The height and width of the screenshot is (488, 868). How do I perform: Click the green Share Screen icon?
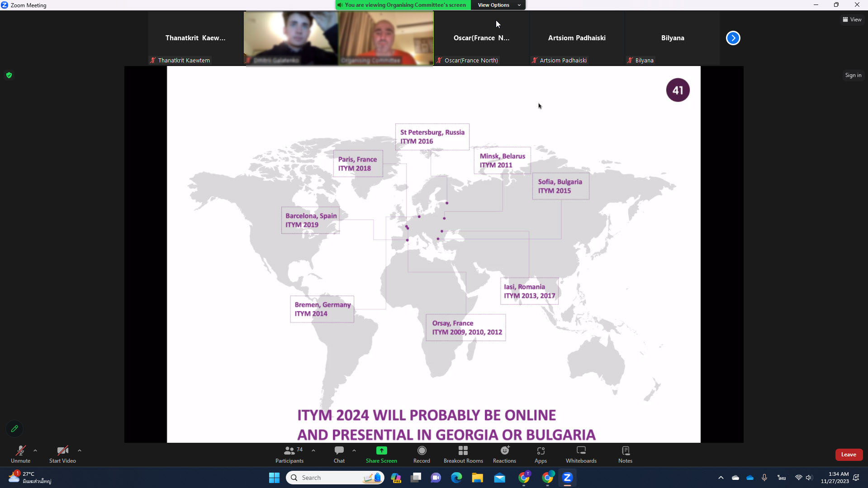(x=381, y=450)
